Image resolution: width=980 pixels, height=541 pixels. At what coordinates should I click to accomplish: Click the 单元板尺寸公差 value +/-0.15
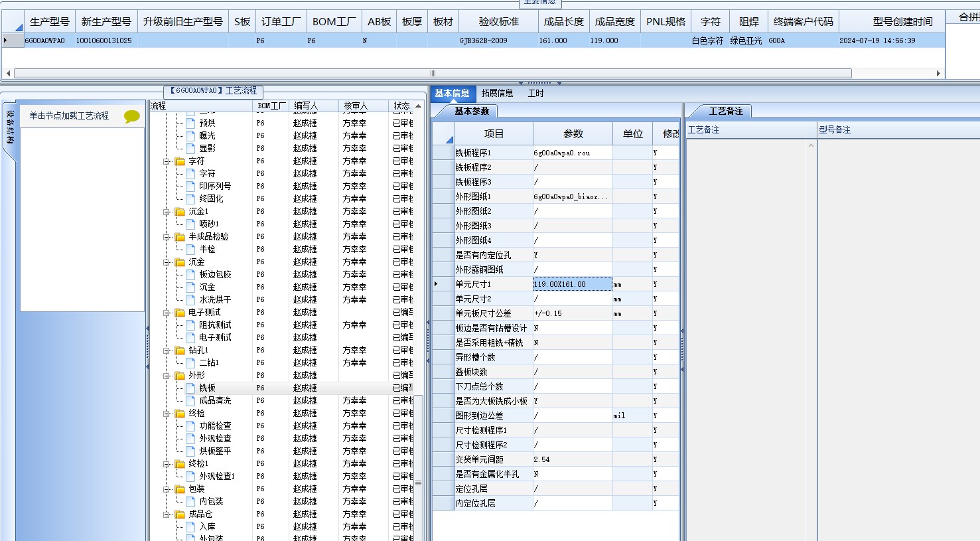coord(573,313)
